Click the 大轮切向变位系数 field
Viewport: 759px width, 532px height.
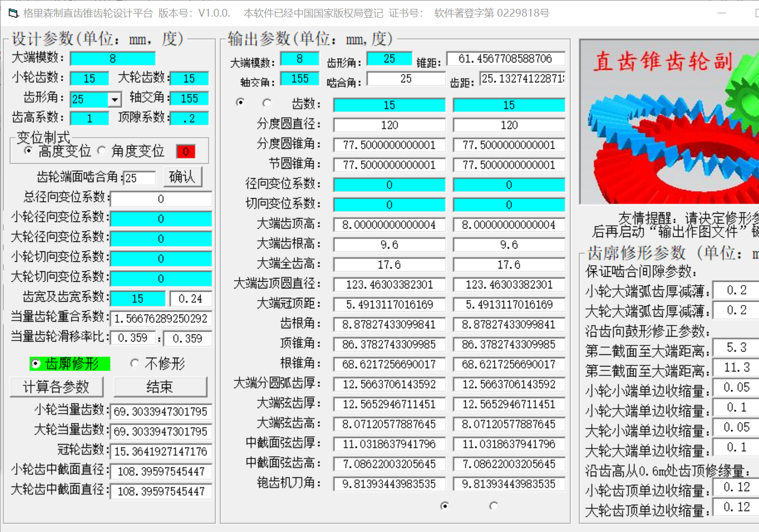tap(161, 278)
